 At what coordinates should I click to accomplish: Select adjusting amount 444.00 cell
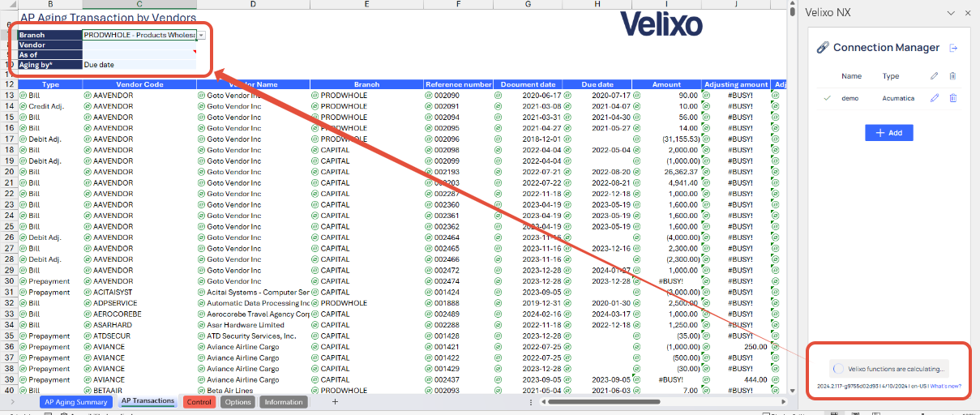pos(736,379)
